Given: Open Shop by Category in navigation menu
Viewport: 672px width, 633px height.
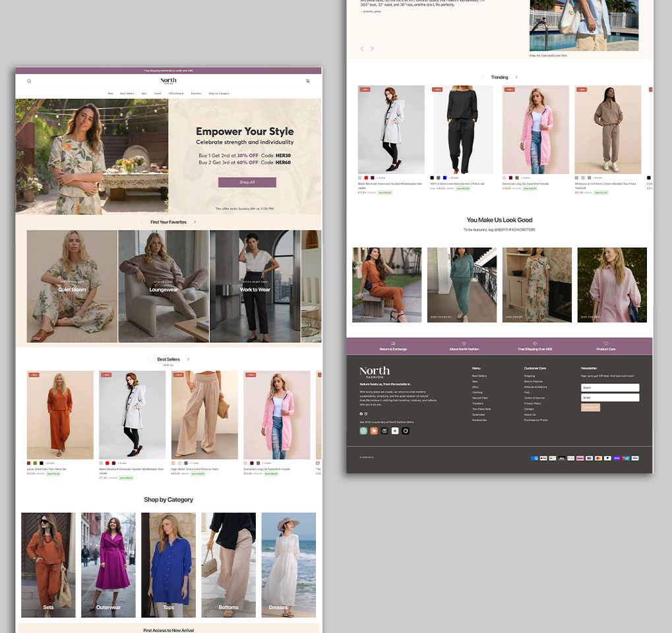Looking at the screenshot, I should click(218, 94).
